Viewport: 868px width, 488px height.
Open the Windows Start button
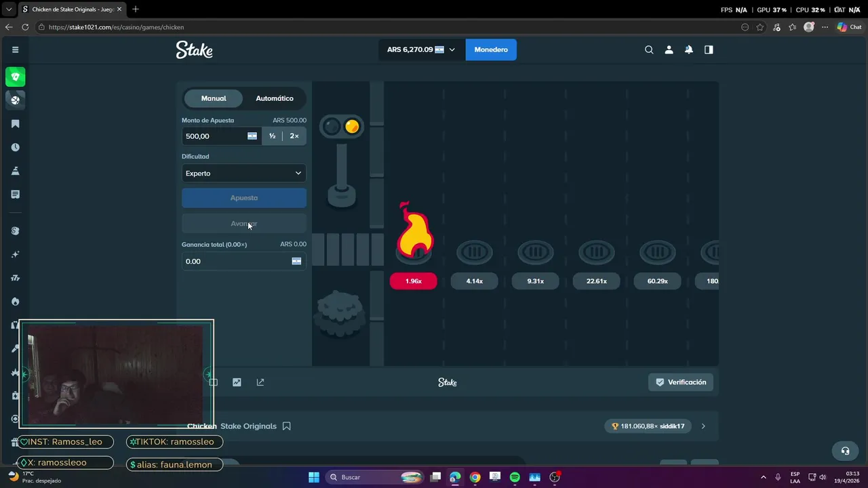coord(314,477)
